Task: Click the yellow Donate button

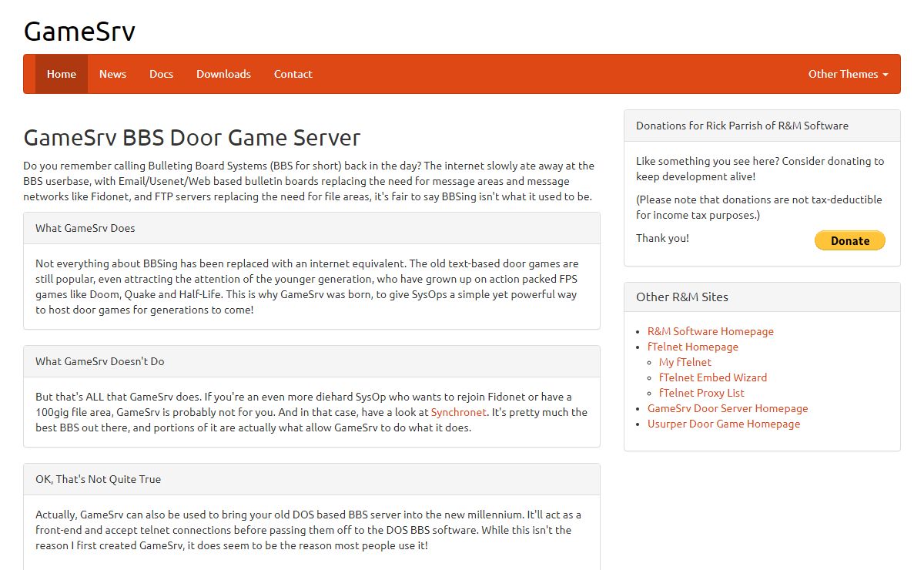Action: click(x=850, y=240)
